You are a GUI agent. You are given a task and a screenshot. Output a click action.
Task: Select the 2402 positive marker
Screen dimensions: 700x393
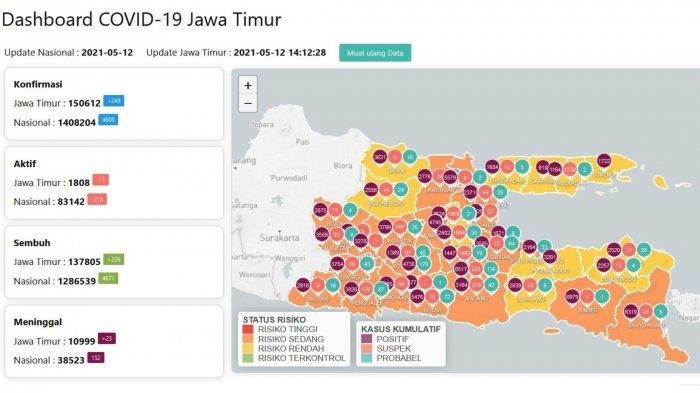(444, 233)
